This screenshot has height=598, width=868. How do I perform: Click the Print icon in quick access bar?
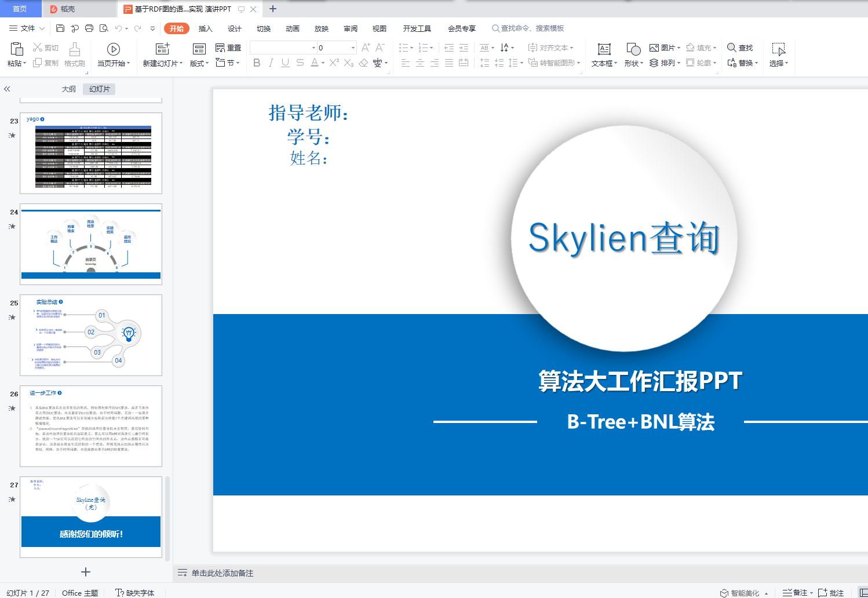pos(89,28)
